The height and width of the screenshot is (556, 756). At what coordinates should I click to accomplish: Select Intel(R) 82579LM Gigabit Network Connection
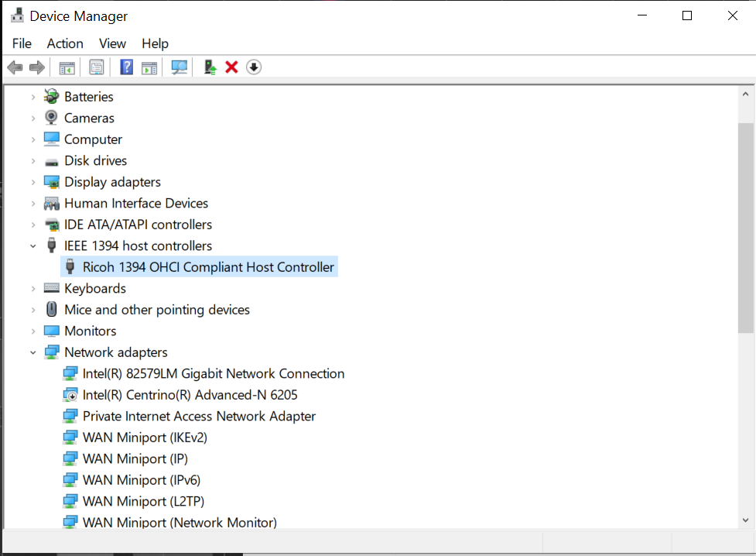coord(214,373)
